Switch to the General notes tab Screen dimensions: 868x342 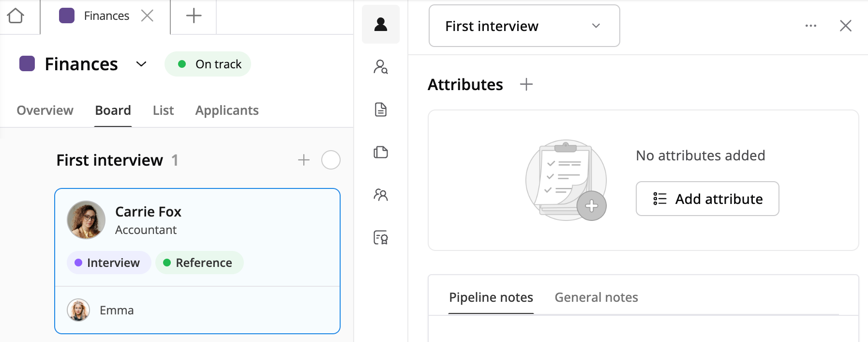596,297
